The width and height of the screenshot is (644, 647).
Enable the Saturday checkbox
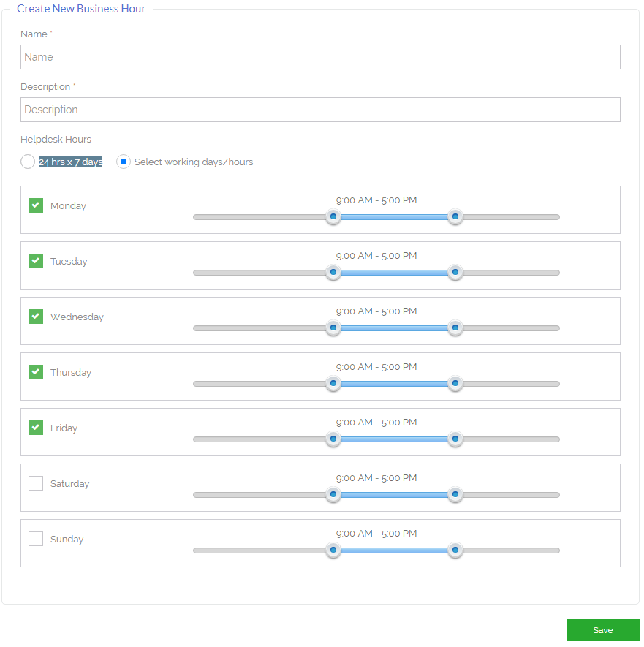point(36,483)
